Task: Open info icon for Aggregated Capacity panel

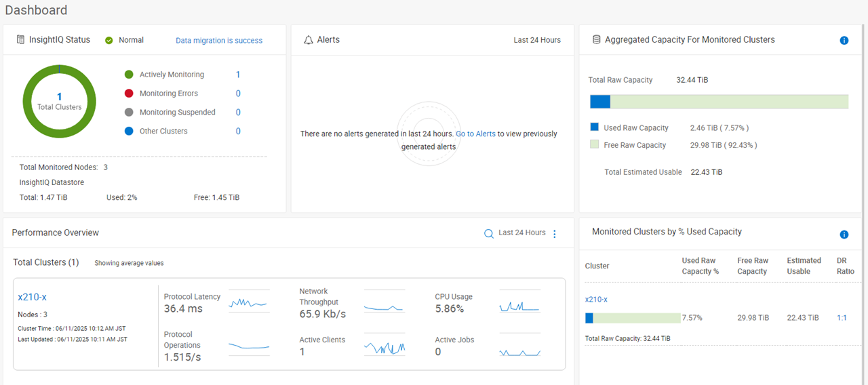Action: click(x=844, y=41)
